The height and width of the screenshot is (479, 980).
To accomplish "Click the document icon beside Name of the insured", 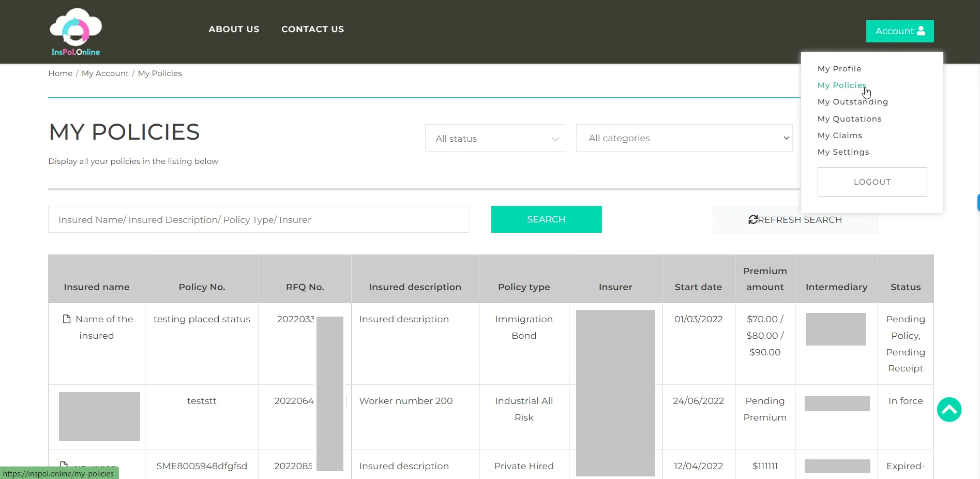I will click(x=66, y=319).
